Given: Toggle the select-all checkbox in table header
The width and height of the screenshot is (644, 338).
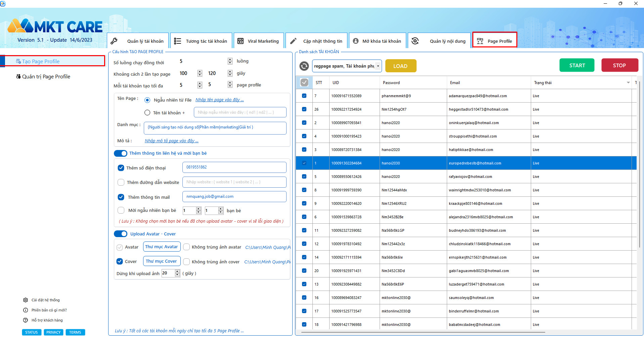Looking at the screenshot, I should (304, 82).
